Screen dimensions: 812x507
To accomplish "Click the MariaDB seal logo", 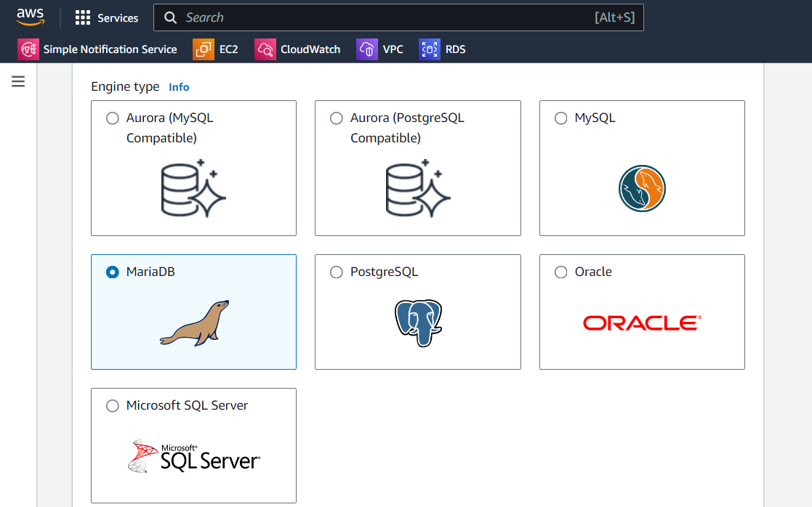I will pyautogui.click(x=194, y=323).
